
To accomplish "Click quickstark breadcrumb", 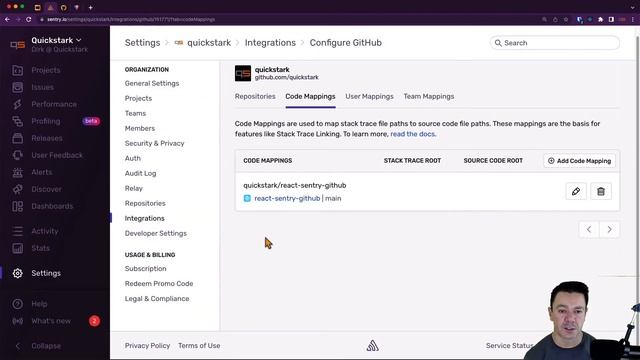I will pos(209,43).
